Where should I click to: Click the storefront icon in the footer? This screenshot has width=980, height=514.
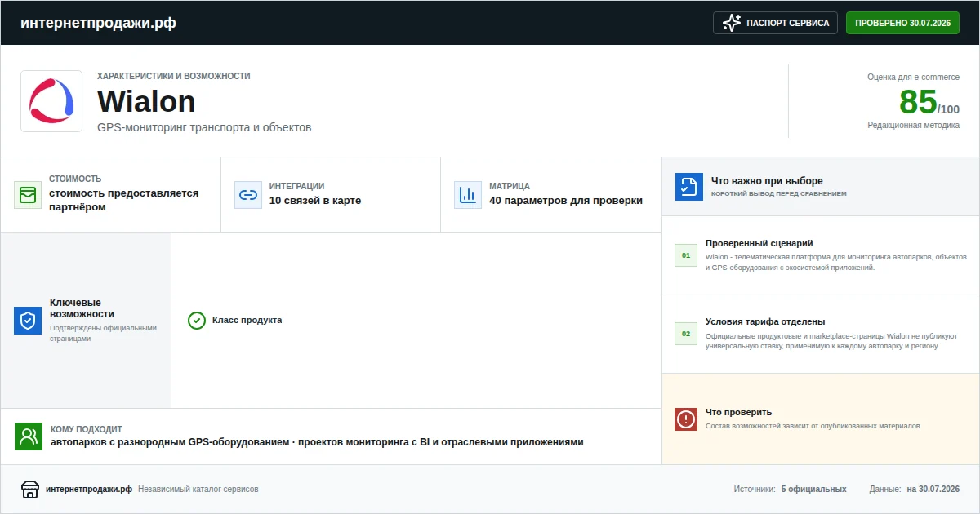(30, 490)
